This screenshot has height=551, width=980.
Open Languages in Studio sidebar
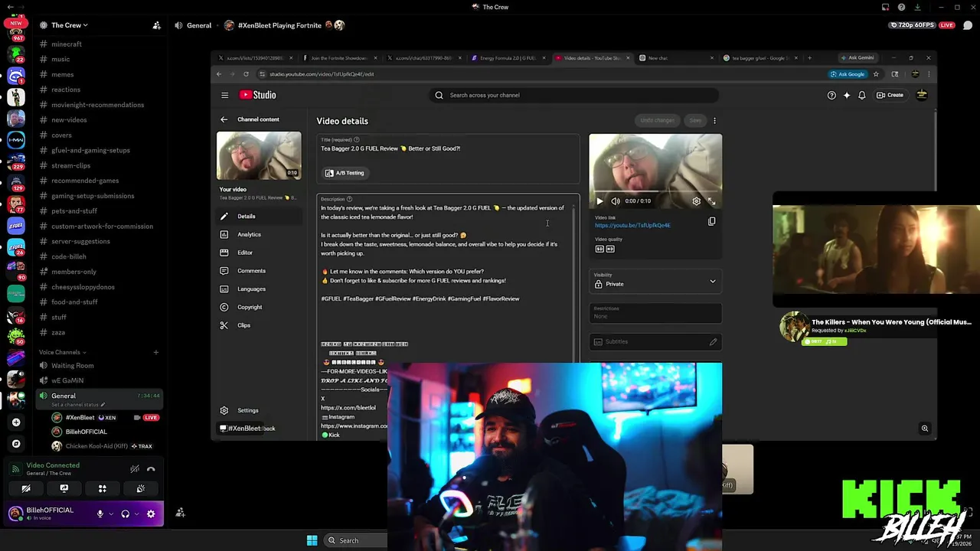point(259,289)
